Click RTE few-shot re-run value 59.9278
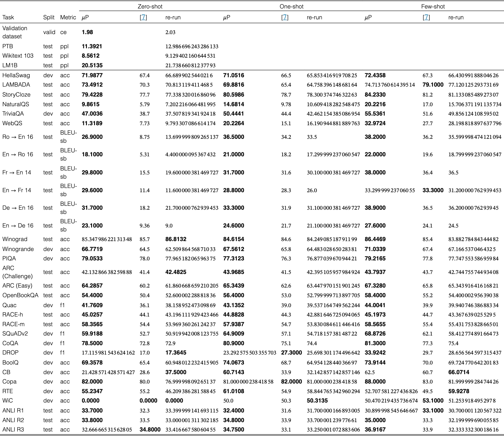Viewport: 504px width, 436px height. tap(459, 391)
